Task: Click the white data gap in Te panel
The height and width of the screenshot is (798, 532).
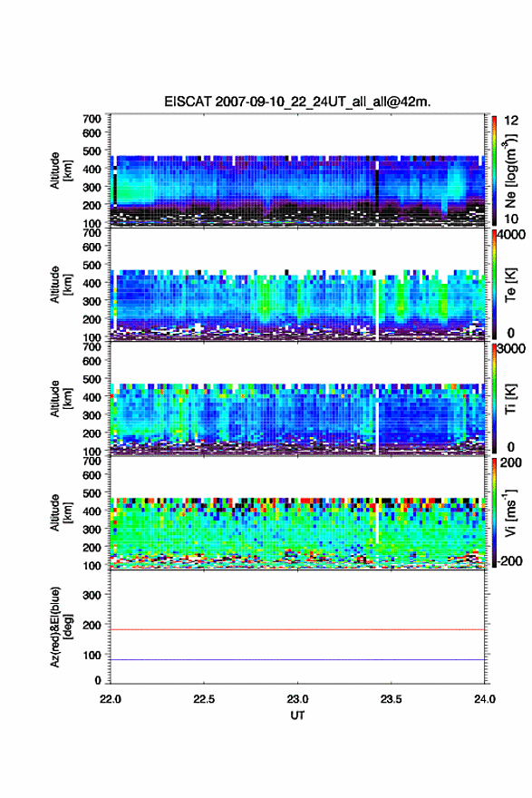Action: click(377, 309)
